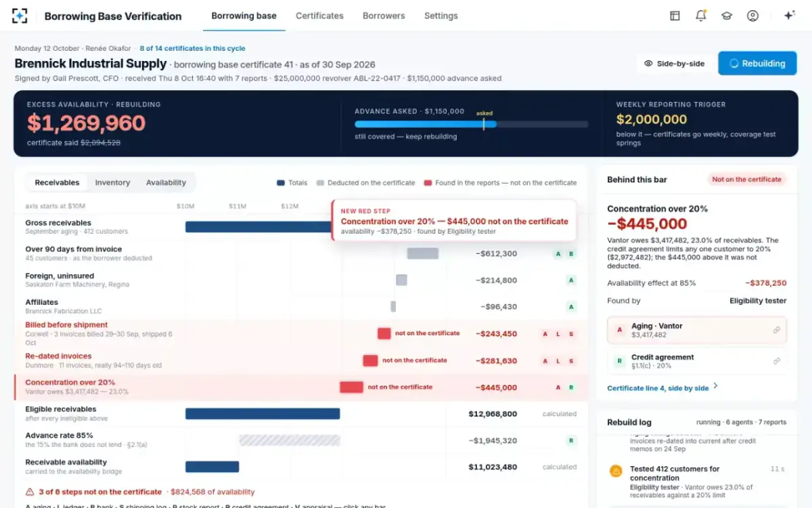Click the Foreign, uninsured gray bar
812x508 pixels.
pos(401,280)
